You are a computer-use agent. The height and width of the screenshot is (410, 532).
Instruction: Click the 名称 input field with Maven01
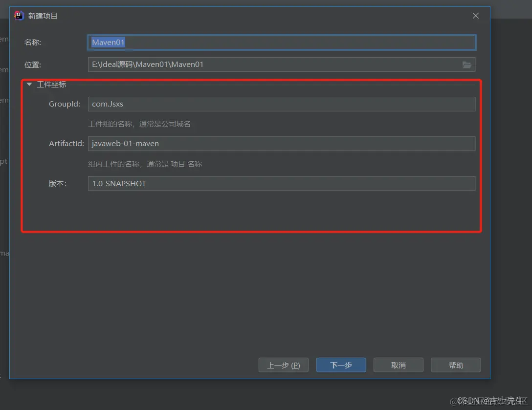[x=282, y=43]
